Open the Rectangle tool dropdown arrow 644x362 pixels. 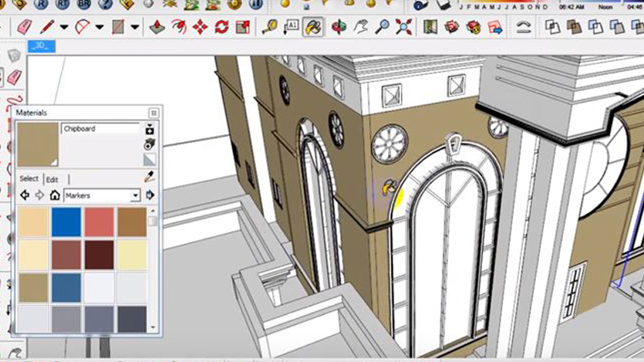point(135,27)
